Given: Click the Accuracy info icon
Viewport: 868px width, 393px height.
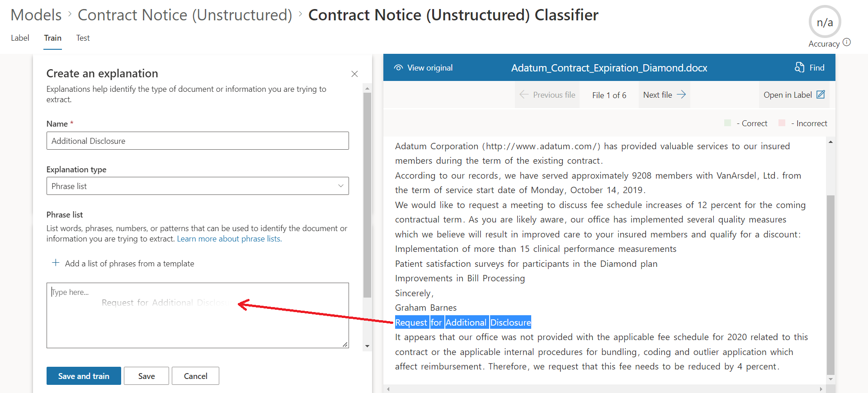Looking at the screenshot, I should [x=847, y=42].
